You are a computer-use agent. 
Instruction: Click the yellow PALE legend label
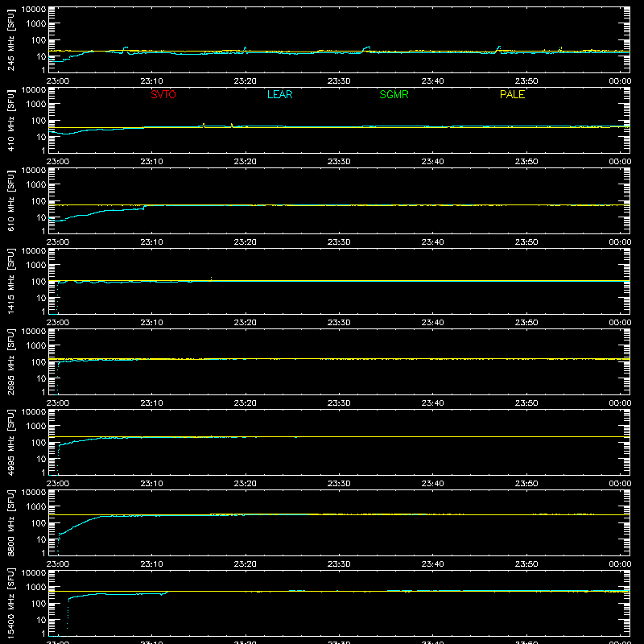[512, 94]
